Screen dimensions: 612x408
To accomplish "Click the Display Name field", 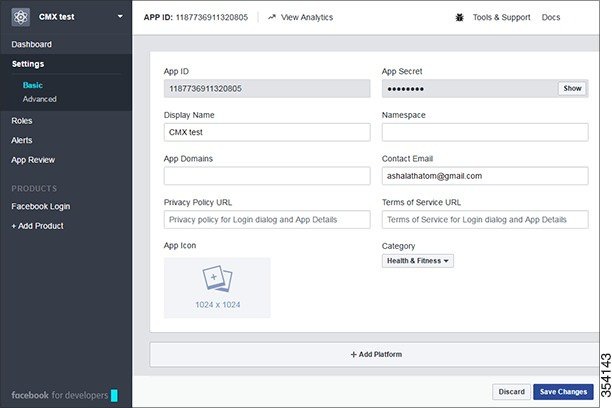I will tap(267, 132).
